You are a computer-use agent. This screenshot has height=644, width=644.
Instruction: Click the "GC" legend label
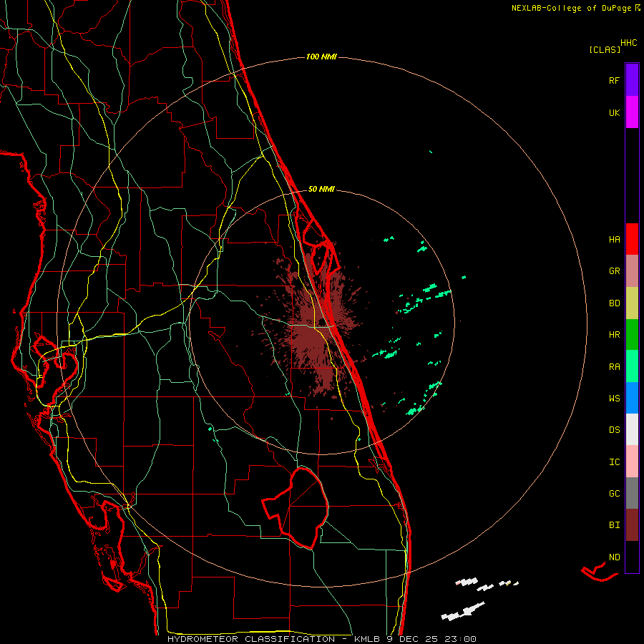tap(614, 494)
